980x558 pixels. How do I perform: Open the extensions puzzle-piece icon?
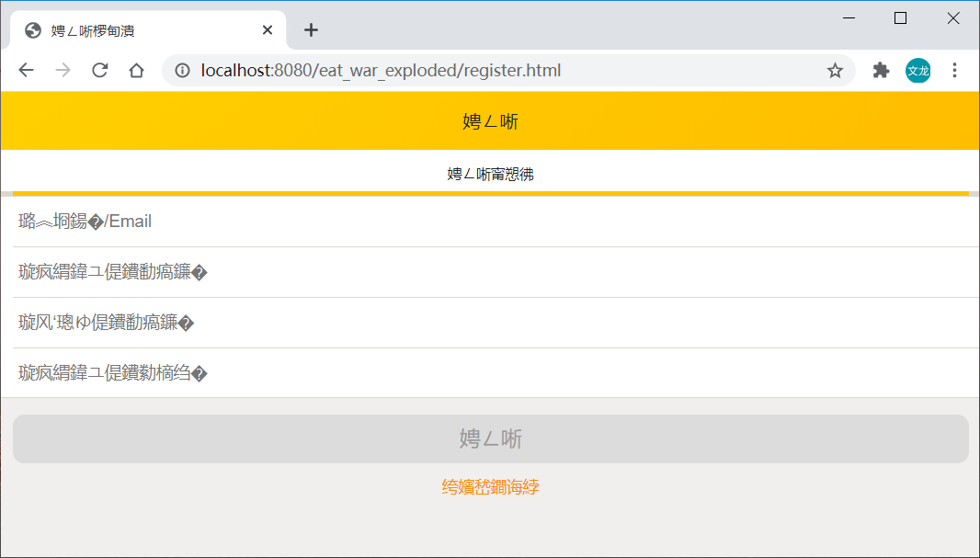(x=880, y=70)
